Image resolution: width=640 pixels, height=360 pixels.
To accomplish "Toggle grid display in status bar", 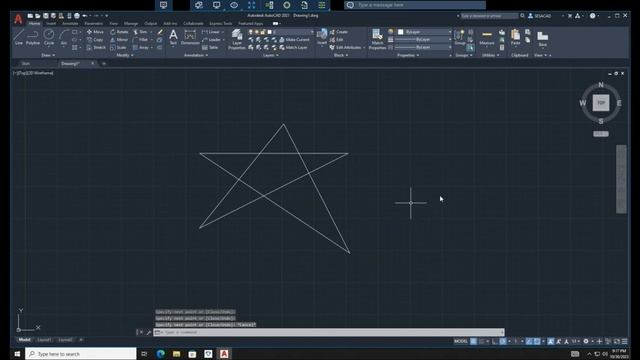I will click(473, 341).
